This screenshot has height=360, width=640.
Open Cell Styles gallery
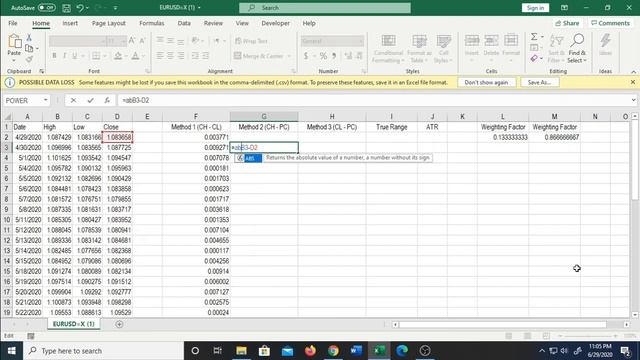443,48
